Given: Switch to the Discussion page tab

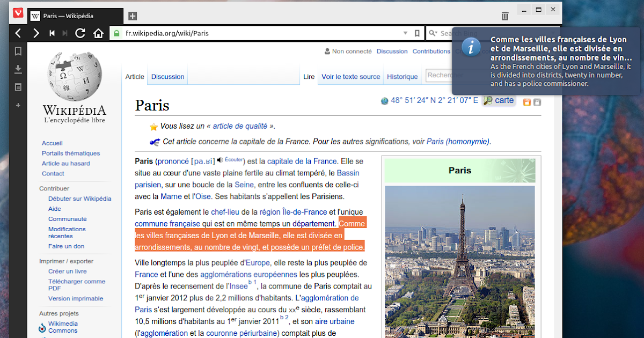Looking at the screenshot, I should click(167, 77).
